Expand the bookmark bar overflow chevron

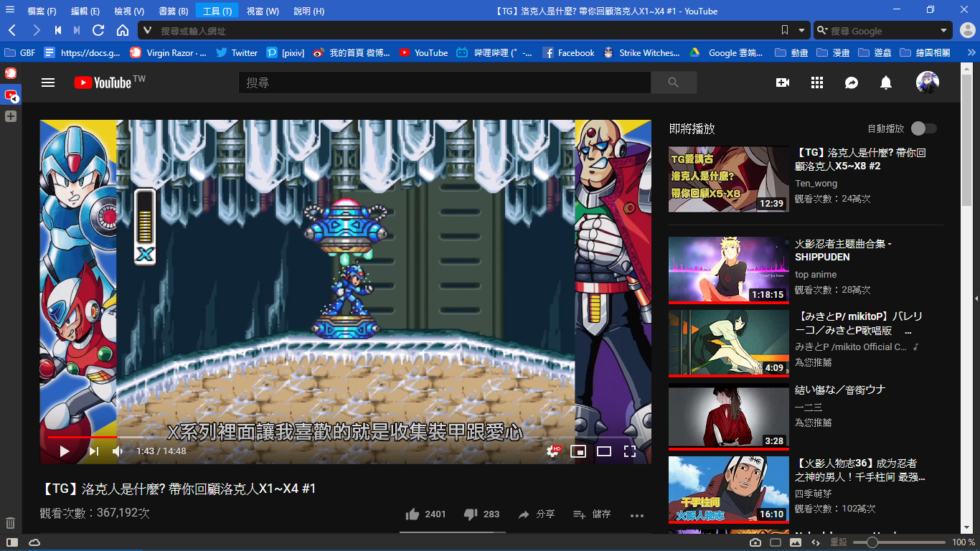click(x=971, y=52)
